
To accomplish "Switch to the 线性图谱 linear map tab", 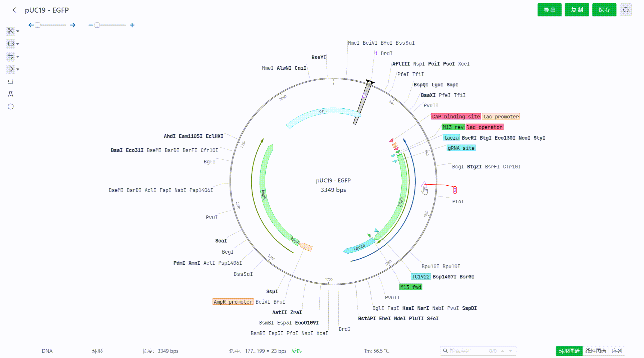I will 595,351.
